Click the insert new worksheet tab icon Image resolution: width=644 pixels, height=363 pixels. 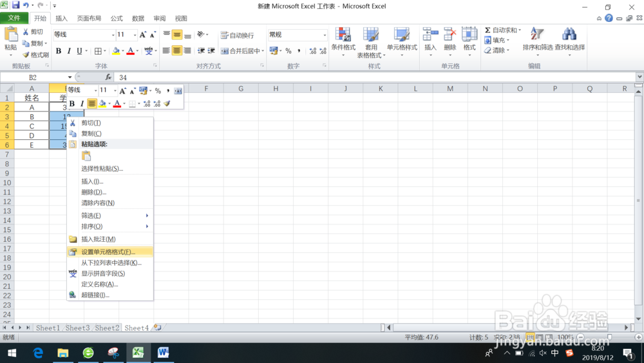point(157,328)
